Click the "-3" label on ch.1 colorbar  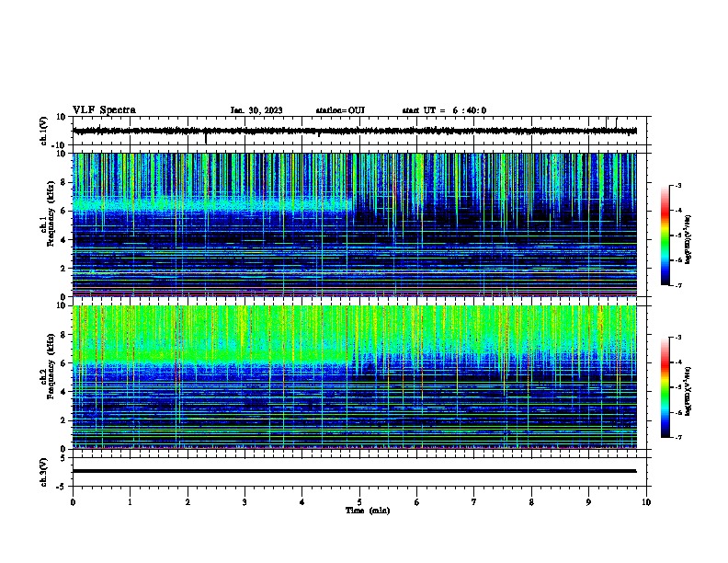678,185
